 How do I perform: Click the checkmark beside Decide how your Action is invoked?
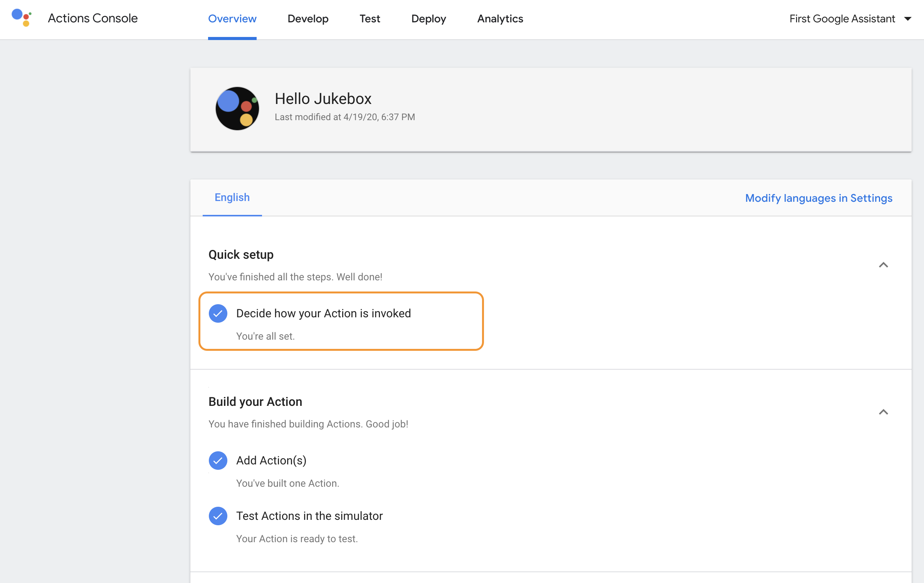218,313
